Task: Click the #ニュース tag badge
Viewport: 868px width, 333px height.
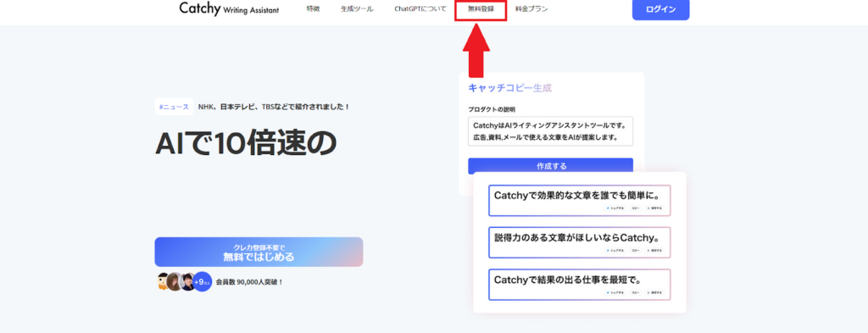Action: point(174,107)
